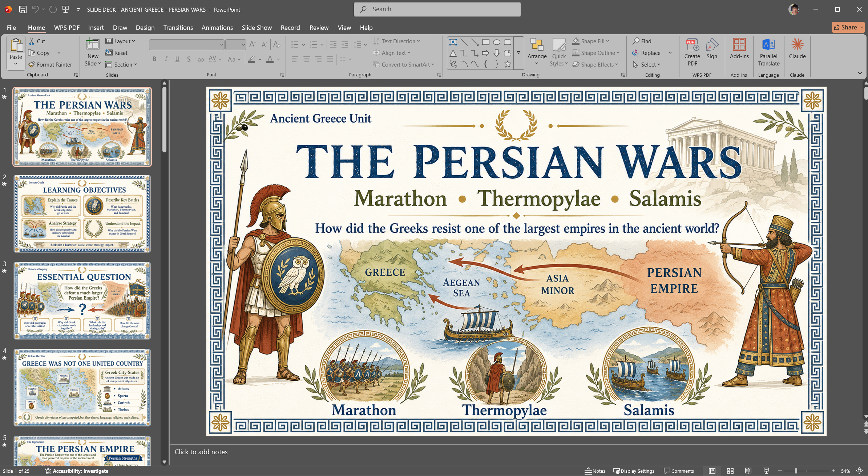The height and width of the screenshot is (476, 868).
Task: Click the Search box in title bar
Action: pos(437,9)
